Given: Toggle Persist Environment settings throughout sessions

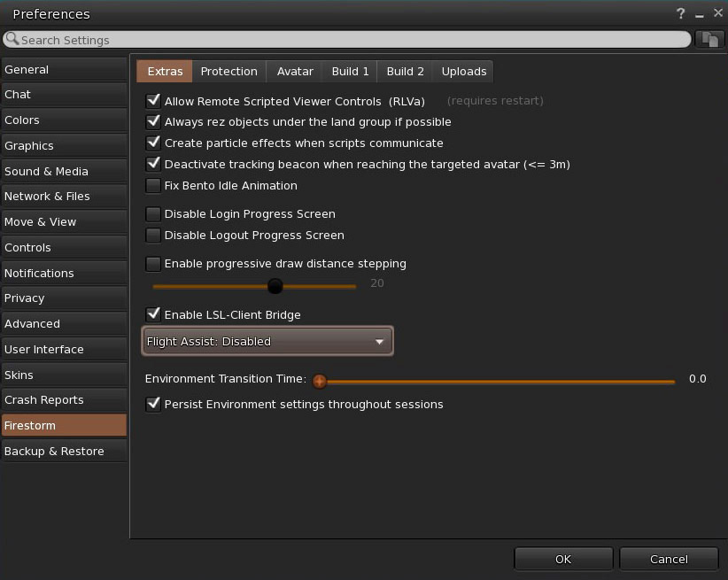Looking at the screenshot, I should [153, 404].
